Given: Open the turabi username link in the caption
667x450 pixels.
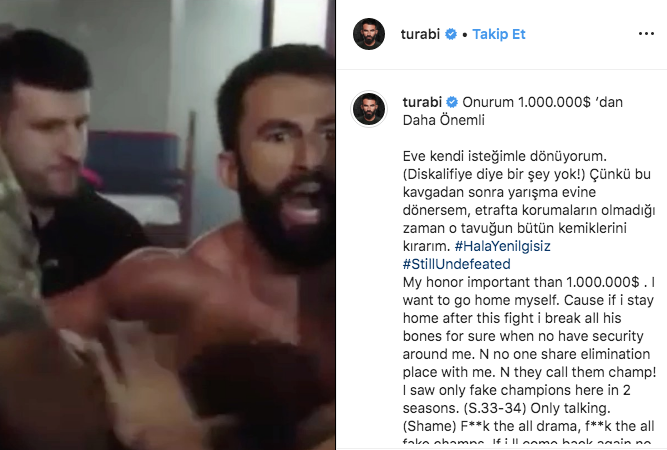Looking at the screenshot, I should [422, 102].
